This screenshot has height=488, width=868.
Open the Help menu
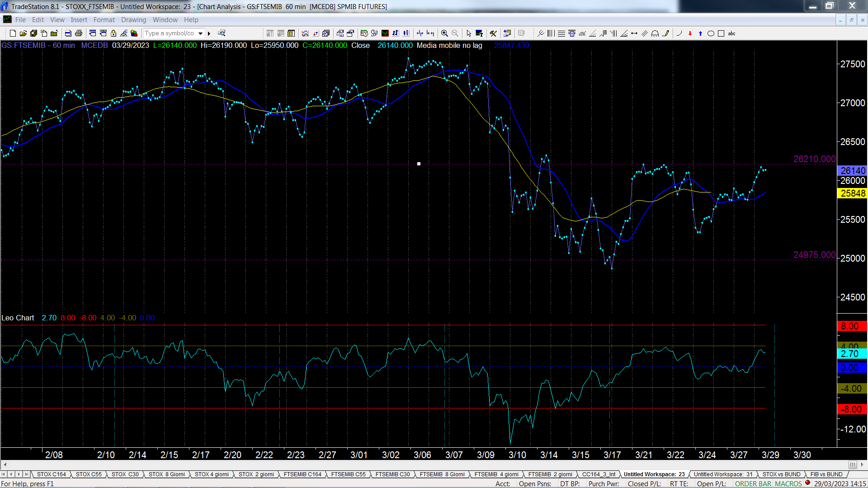(x=191, y=20)
